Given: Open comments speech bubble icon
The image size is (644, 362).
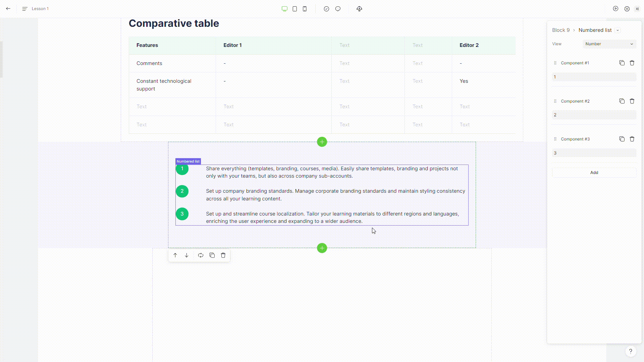Looking at the screenshot, I should coord(338,9).
